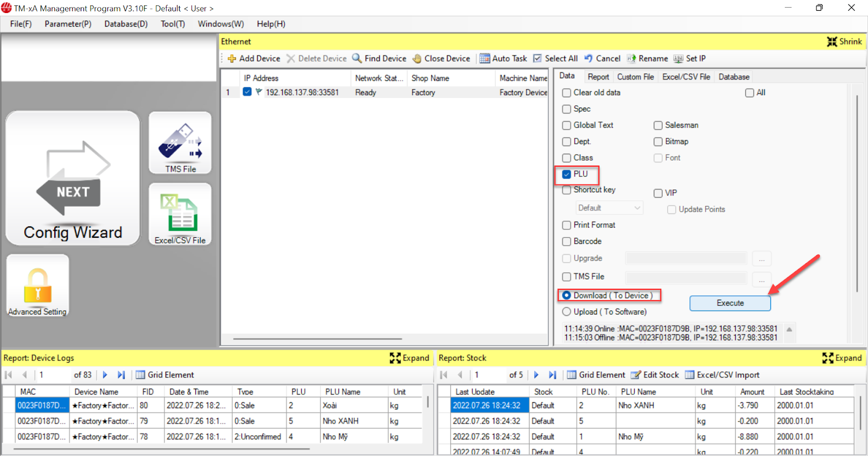Enable the Clear old data checkbox

click(567, 93)
